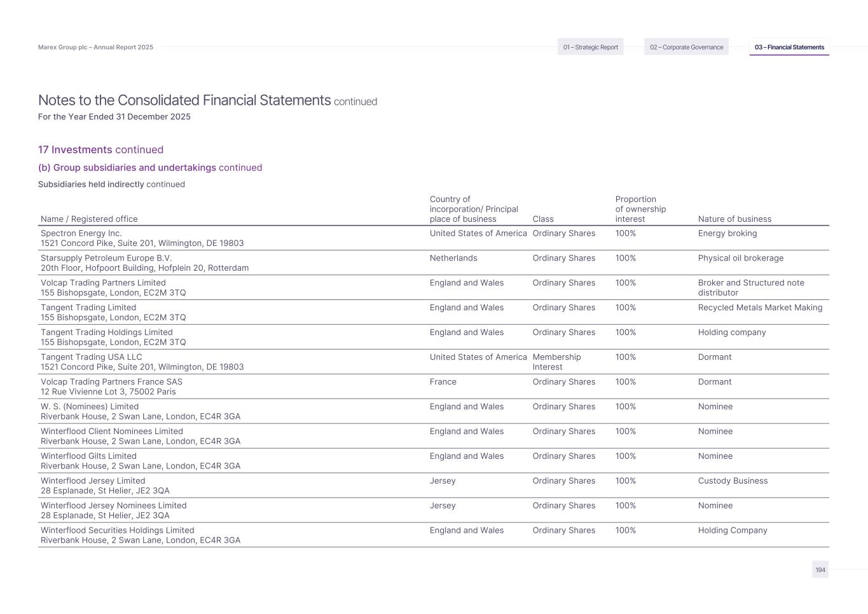Click Starsupply Petroleum Europe B.V. entry
868x614 pixels.
[106, 258]
